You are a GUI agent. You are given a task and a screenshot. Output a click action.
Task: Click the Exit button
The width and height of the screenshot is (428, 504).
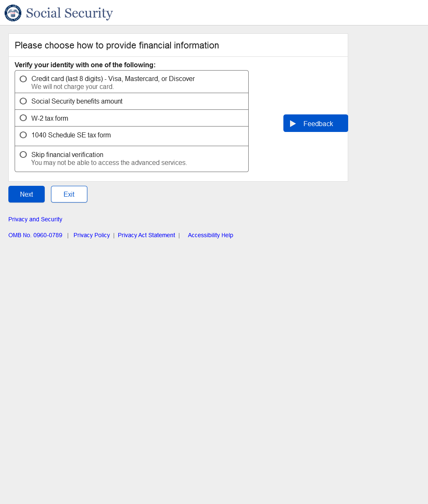click(69, 194)
